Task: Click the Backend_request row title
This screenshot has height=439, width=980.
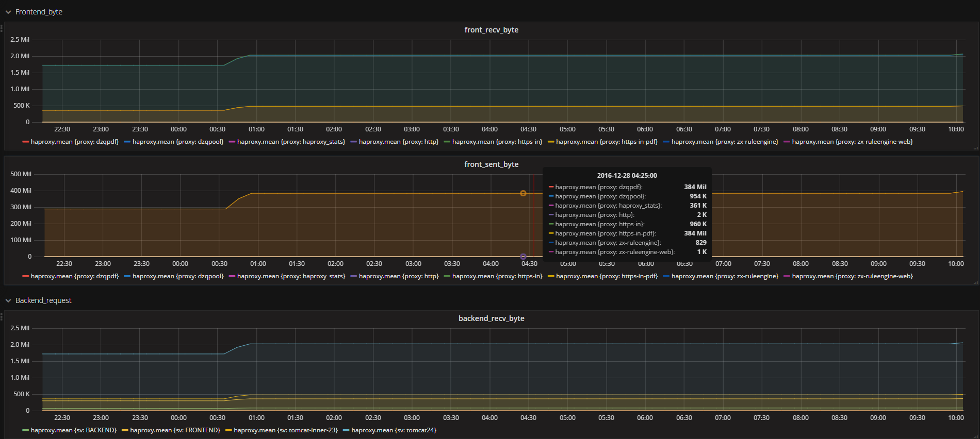Action: [43, 300]
